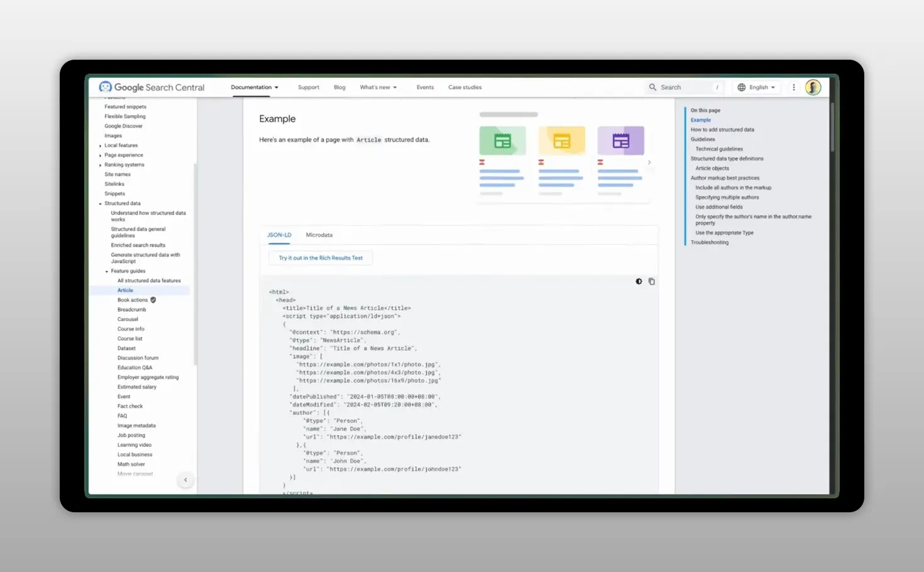Open the Support menu item
Image resolution: width=924 pixels, height=572 pixels.
click(309, 87)
